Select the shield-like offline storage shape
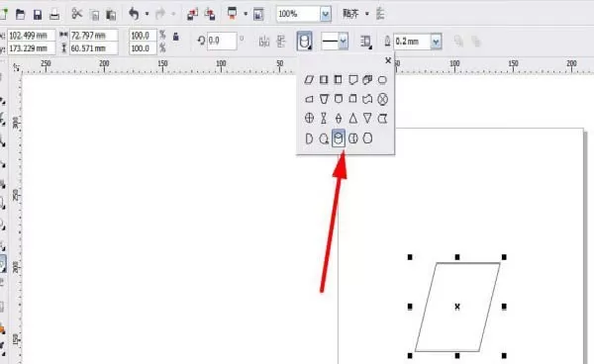Viewport: 594px width, 364px height. tap(339, 99)
